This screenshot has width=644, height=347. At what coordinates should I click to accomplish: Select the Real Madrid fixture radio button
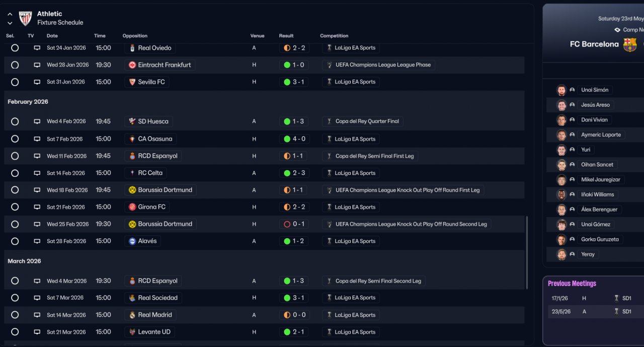click(x=15, y=315)
